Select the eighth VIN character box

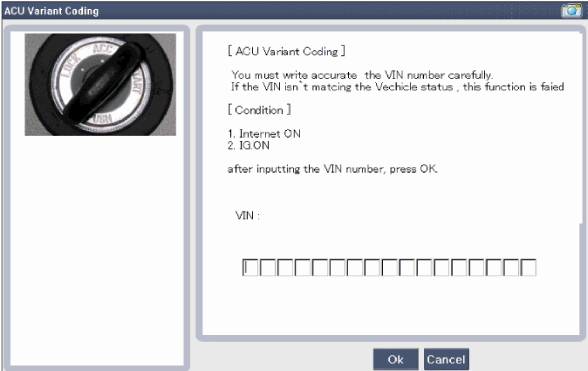pyautogui.click(x=372, y=267)
